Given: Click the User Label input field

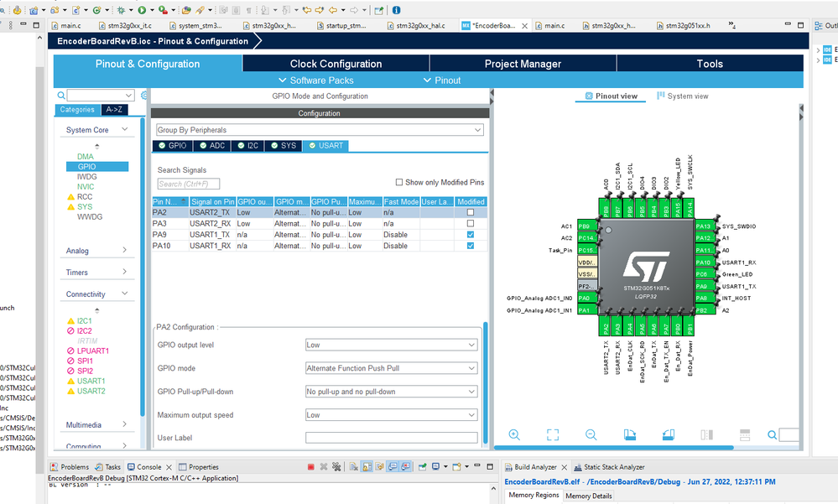Looking at the screenshot, I should click(391, 438).
